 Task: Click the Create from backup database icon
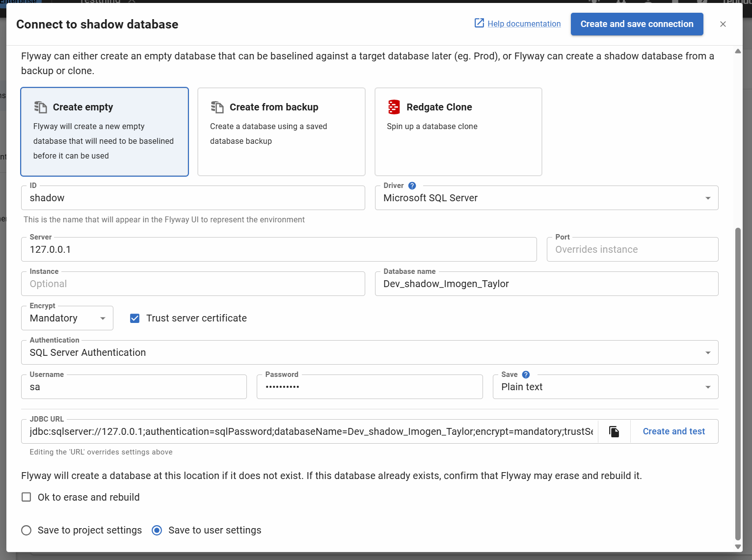(x=217, y=107)
